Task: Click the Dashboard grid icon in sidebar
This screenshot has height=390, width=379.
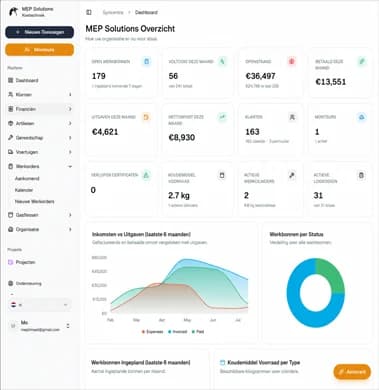Action: 10,80
